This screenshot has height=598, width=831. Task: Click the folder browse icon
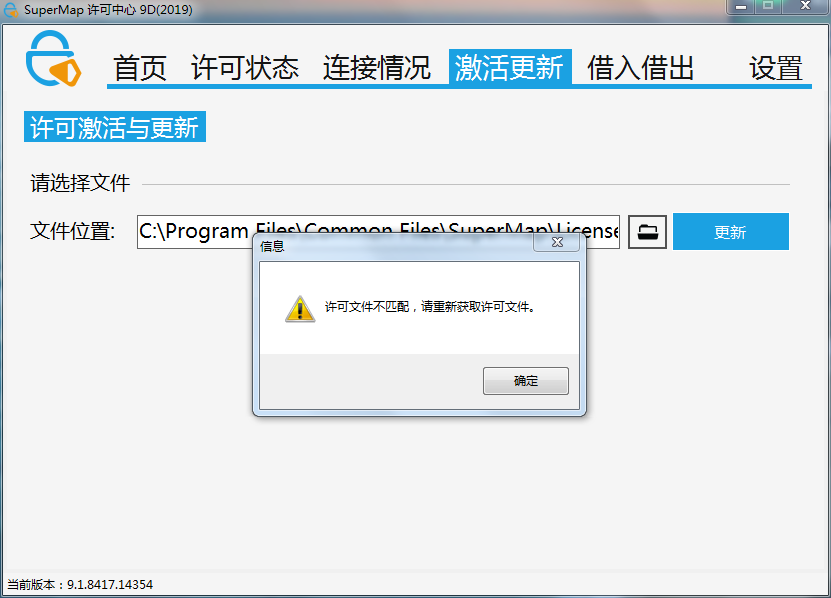(647, 232)
